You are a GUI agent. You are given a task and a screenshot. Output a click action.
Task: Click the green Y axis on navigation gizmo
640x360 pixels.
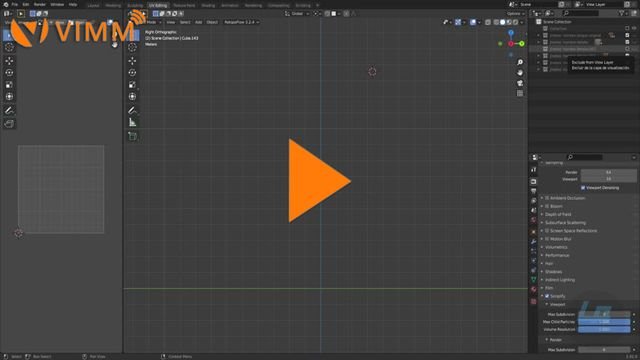[522, 44]
